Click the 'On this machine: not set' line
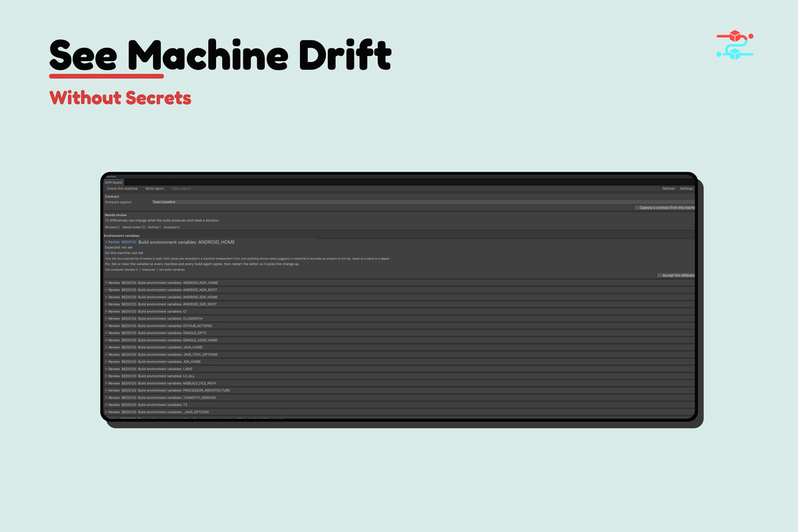 click(x=124, y=253)
